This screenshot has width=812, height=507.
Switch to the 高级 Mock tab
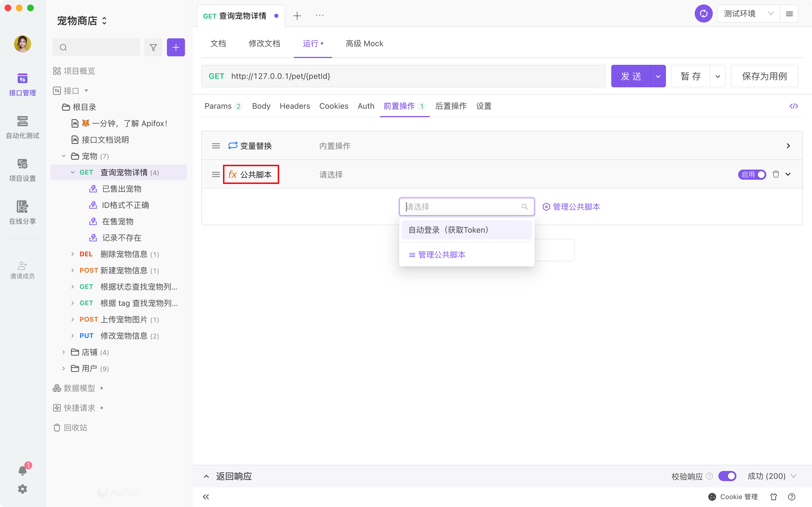[364, 44]
